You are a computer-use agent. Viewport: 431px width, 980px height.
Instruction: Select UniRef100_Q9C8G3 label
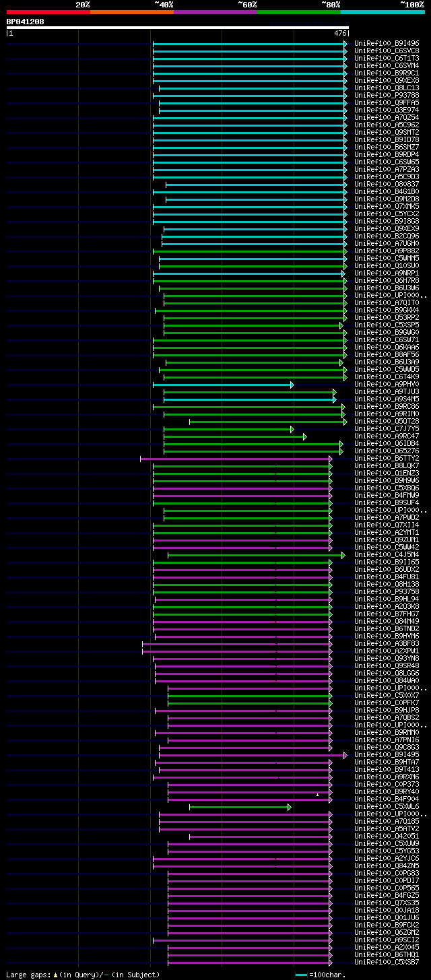click(x=387, y=747)
